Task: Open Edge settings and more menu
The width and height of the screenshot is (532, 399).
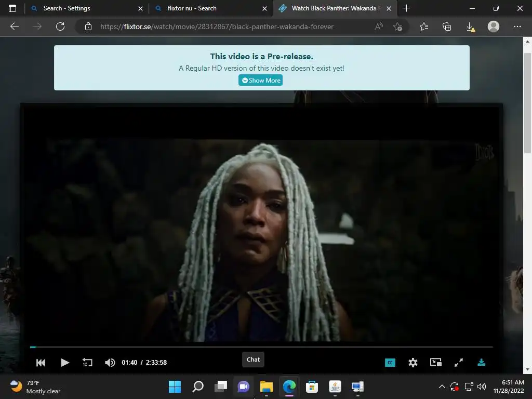Action: point(517,26)
